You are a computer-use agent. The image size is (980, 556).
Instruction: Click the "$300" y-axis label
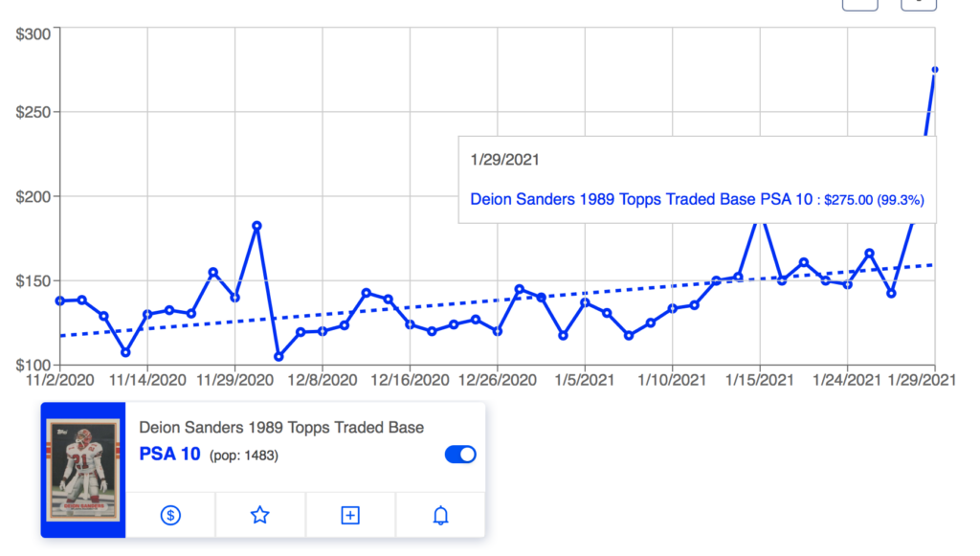[x=33, y=34]
